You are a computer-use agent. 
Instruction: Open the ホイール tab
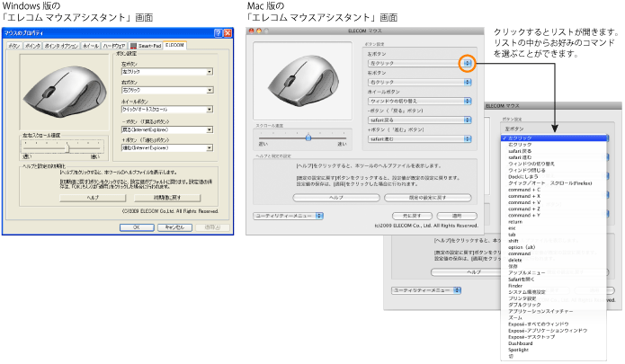(91, 46)
